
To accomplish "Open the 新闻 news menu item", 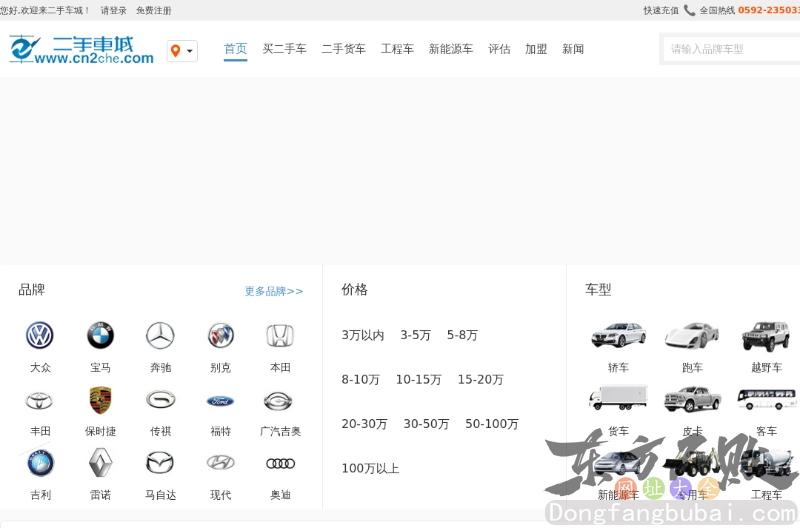I will 572,49.
